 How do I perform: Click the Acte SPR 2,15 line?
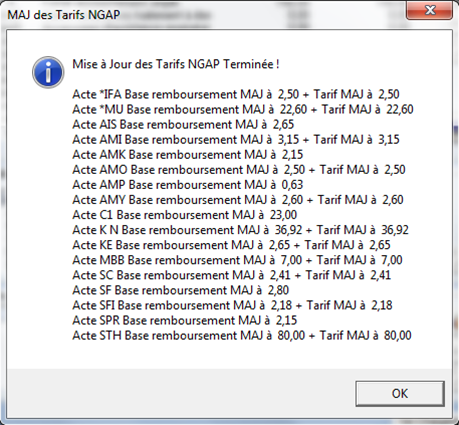pos(185,320)
